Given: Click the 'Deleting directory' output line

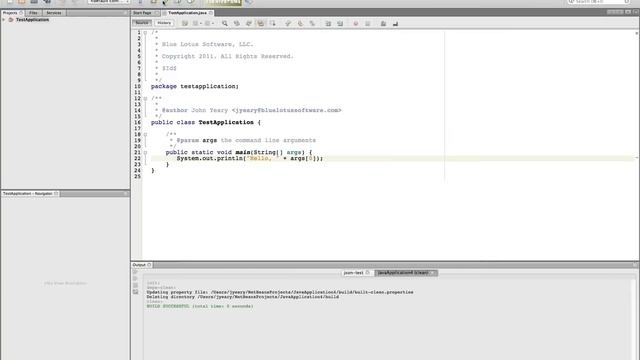Looking at the screenshot, I should (242, 297).
